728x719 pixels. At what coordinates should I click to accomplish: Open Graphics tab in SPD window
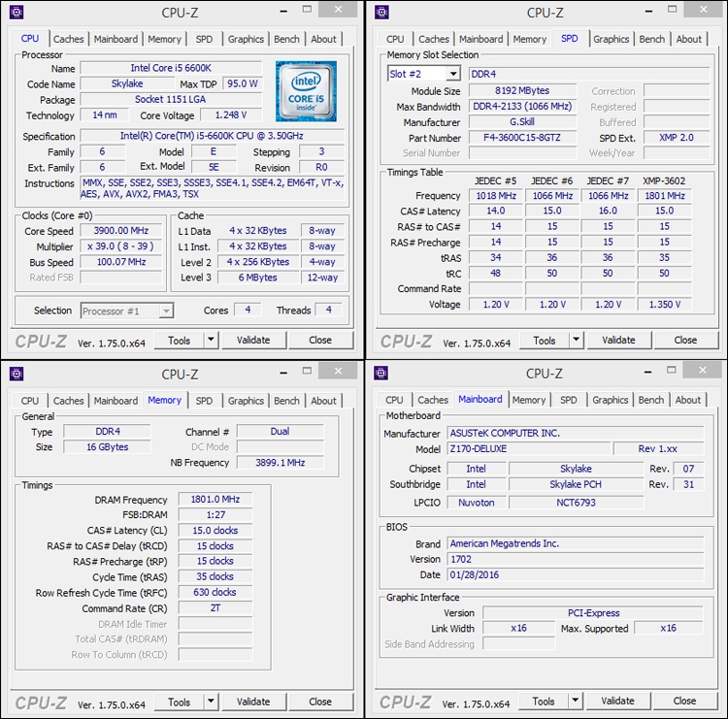coord(611,39)
